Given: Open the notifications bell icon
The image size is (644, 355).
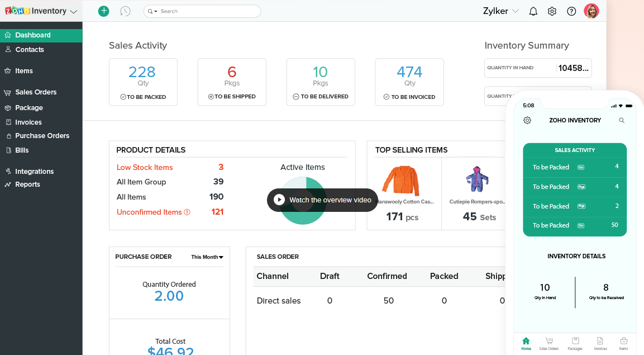Looking at the screenshot, I should pos(533,11).
